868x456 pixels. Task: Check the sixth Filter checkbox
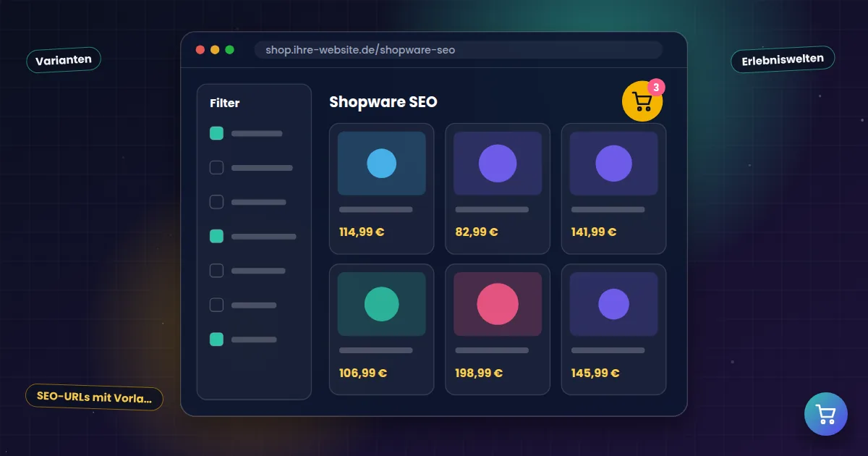(x=216, y=305)
